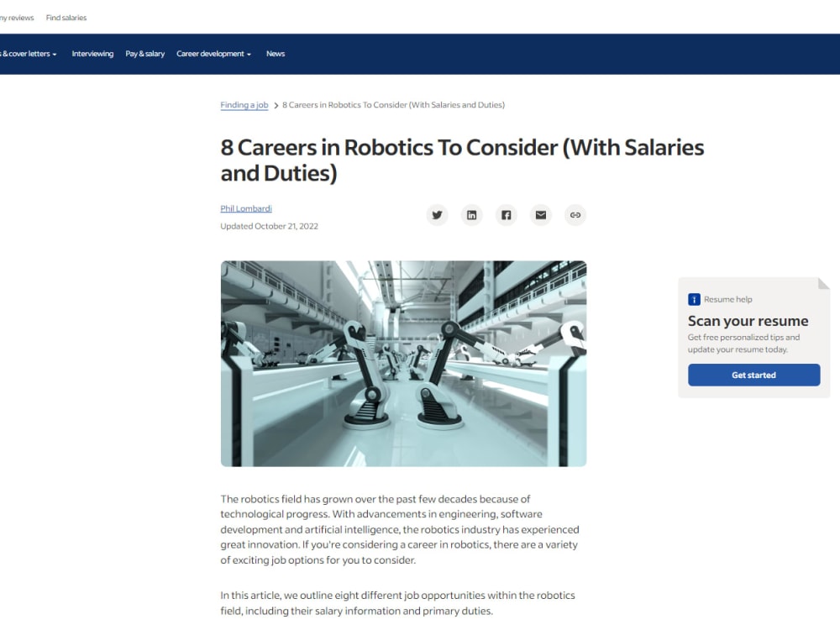Click the Scan your resume card heading
840x630 pixels.
(748, 321)
